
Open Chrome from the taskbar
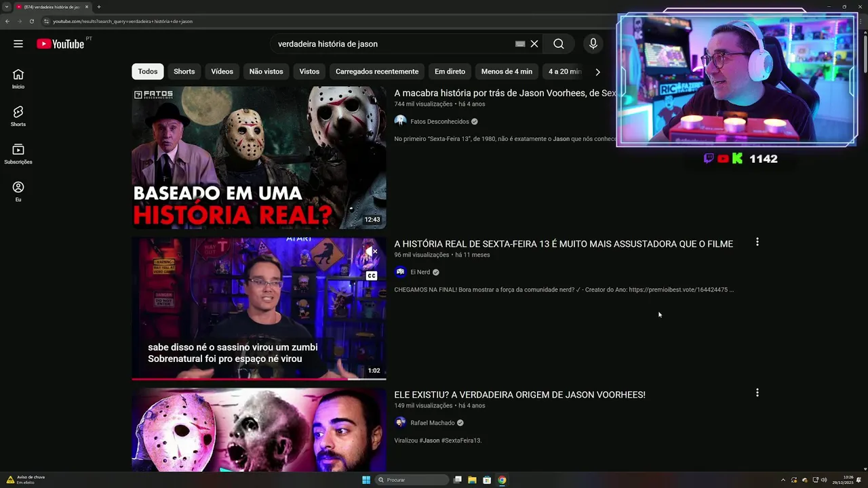coord(502,480)
